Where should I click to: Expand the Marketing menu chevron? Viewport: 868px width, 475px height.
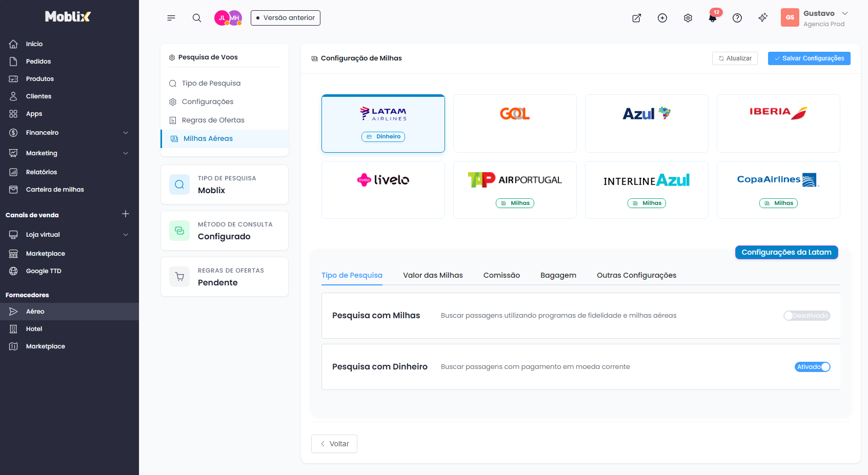126,153
